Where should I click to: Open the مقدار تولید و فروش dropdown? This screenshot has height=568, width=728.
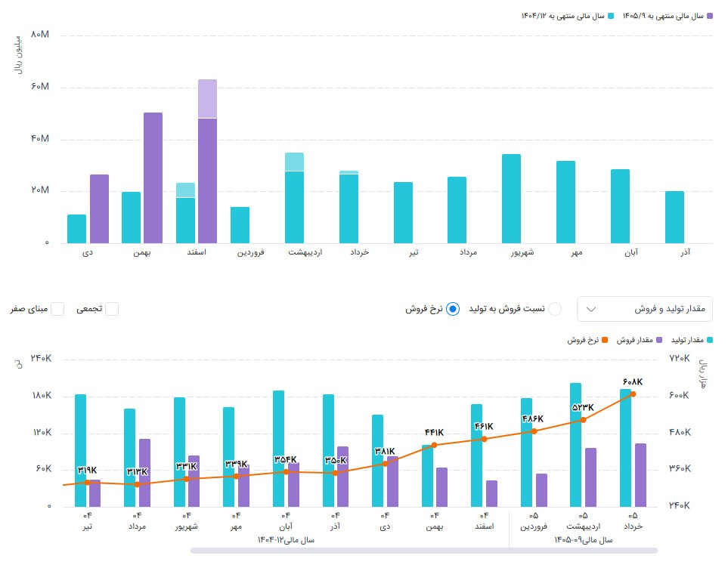(644, 309)
